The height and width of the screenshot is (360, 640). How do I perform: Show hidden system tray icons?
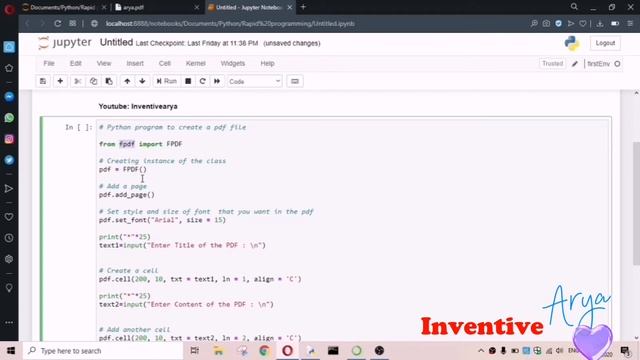click(481, 351)
